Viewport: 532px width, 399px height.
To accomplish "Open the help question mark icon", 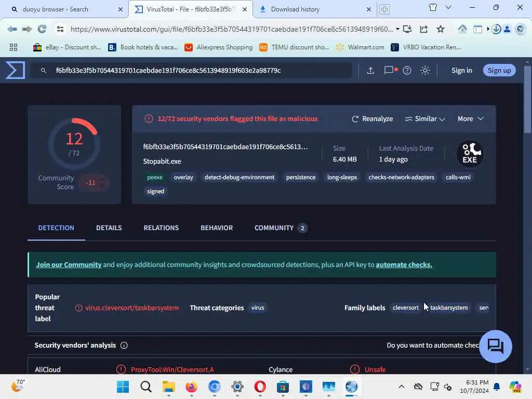I will coord(407,70).
